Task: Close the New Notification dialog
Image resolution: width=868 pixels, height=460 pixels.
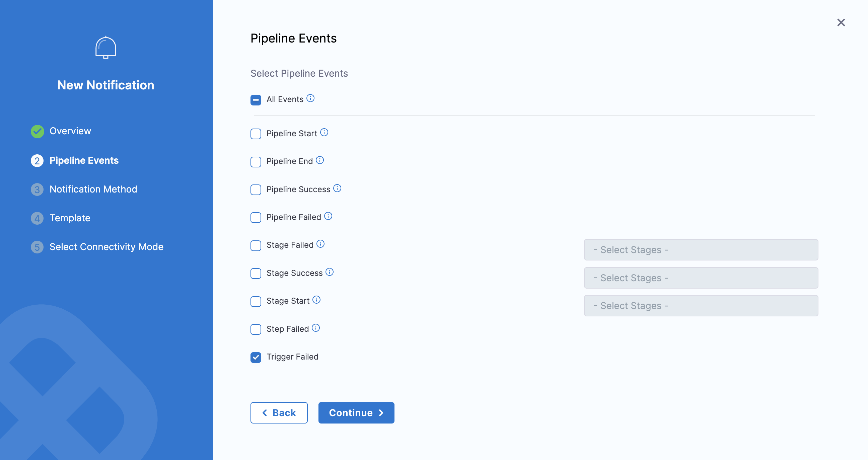Action: pyautogui.click(x=841, y=22)
